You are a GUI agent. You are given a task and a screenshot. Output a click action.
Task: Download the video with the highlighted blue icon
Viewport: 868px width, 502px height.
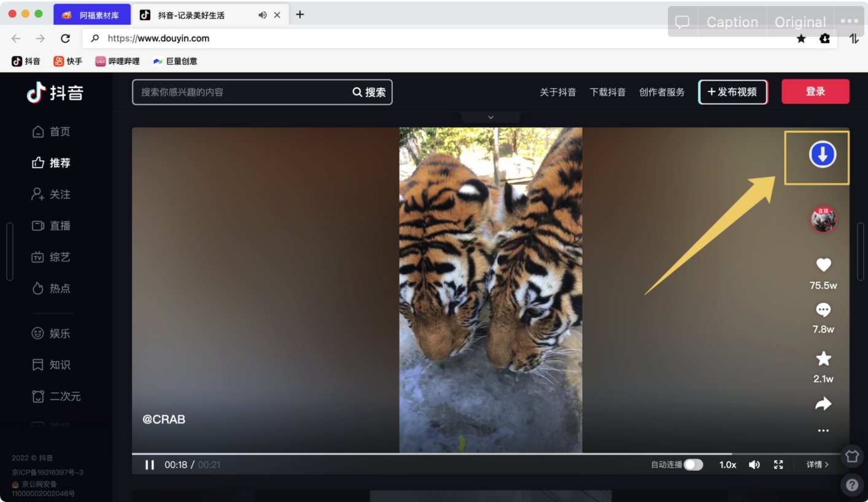tap(822, 155)
